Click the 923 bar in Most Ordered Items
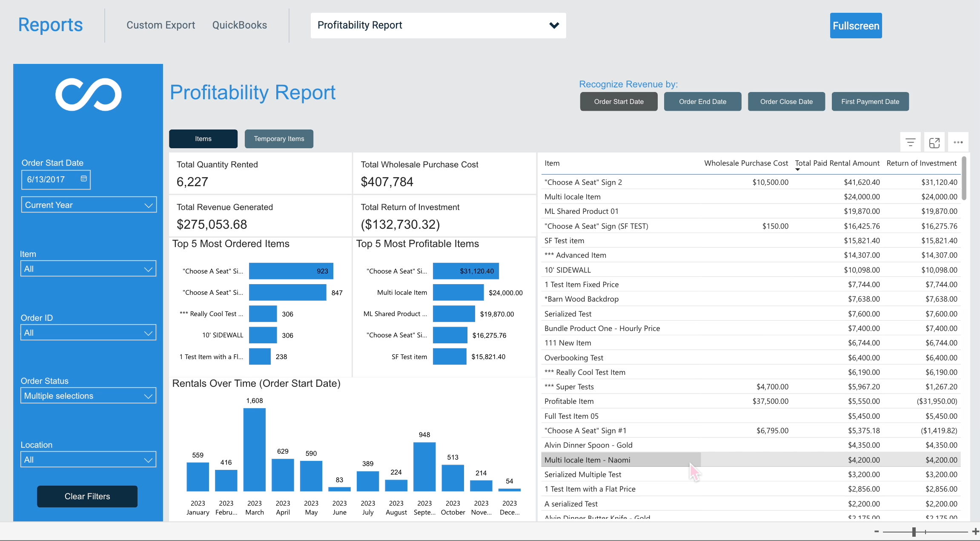Image resolution: width=980 pixels, height=541 pixels. [291, 271]
